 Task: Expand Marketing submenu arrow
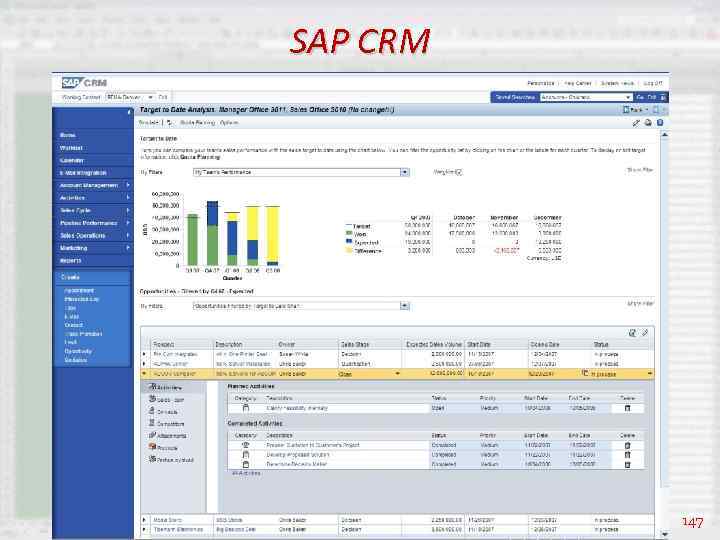click(x=128, y=248)
